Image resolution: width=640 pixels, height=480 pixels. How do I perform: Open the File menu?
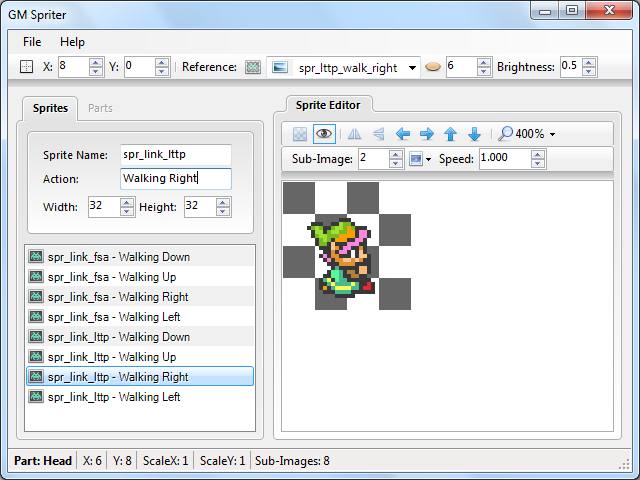click(32, 42)
